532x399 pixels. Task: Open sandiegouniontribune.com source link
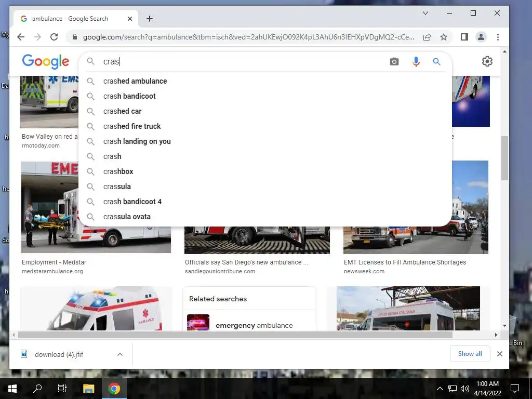pos(220,271)
